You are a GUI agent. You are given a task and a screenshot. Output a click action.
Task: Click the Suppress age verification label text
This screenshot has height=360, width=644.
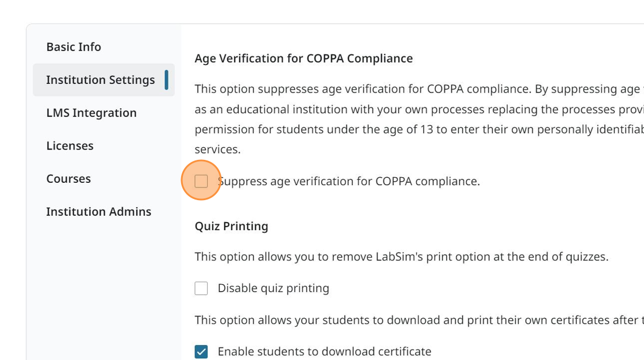349,181
